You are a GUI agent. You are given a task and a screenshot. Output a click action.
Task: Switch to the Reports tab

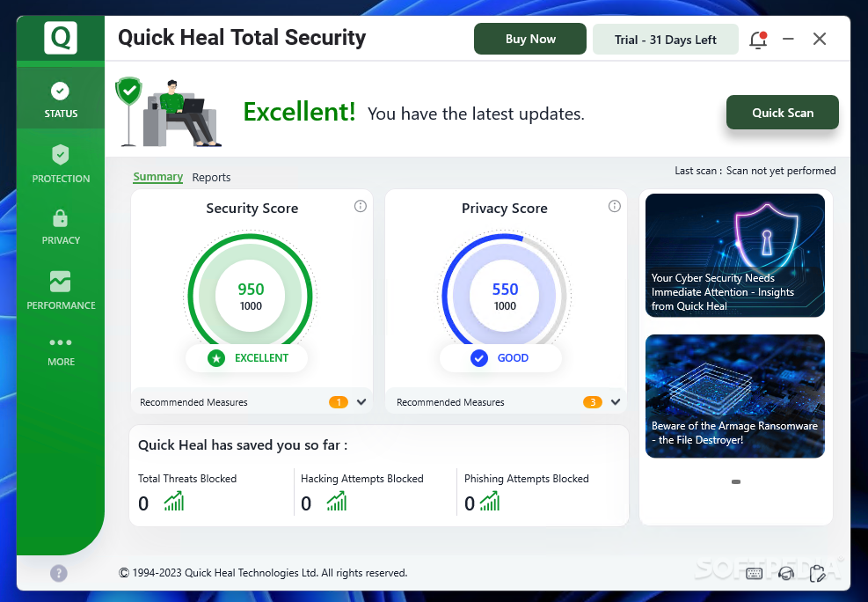click(211, 177)
